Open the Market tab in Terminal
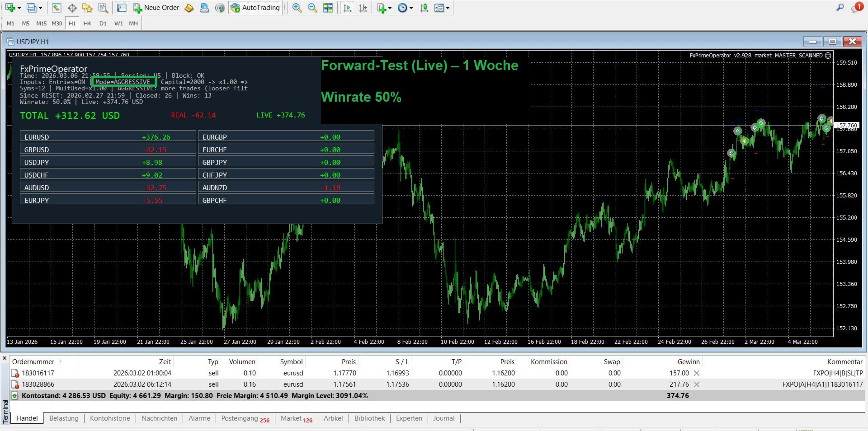Viewport: 868px width, 431px height. [x=296, y=418]
